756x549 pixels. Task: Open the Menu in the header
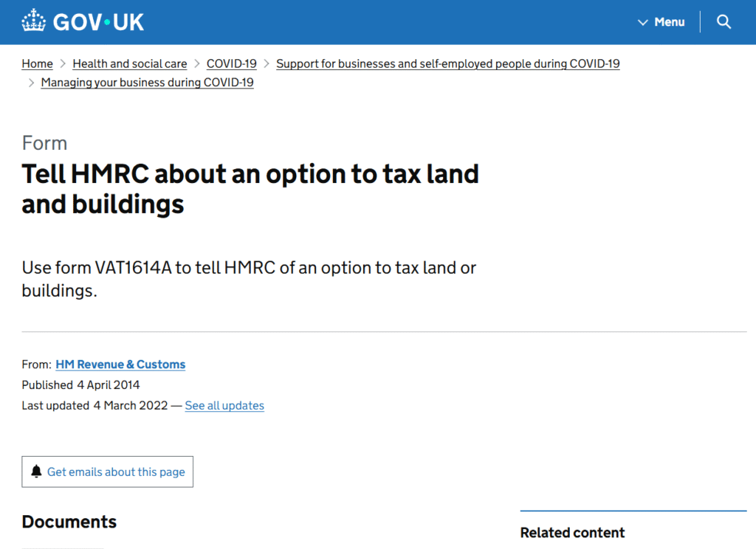coord(669,22)
